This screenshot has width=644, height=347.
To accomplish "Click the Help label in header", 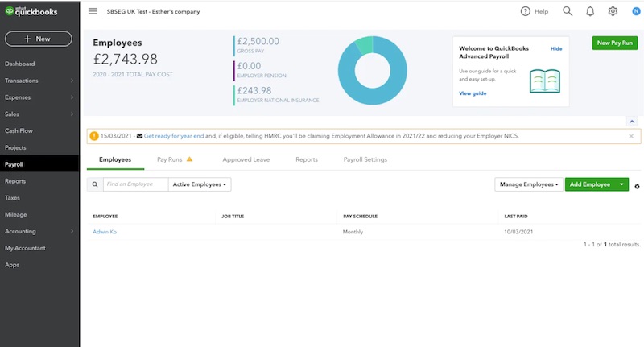I will pos(541,11).
